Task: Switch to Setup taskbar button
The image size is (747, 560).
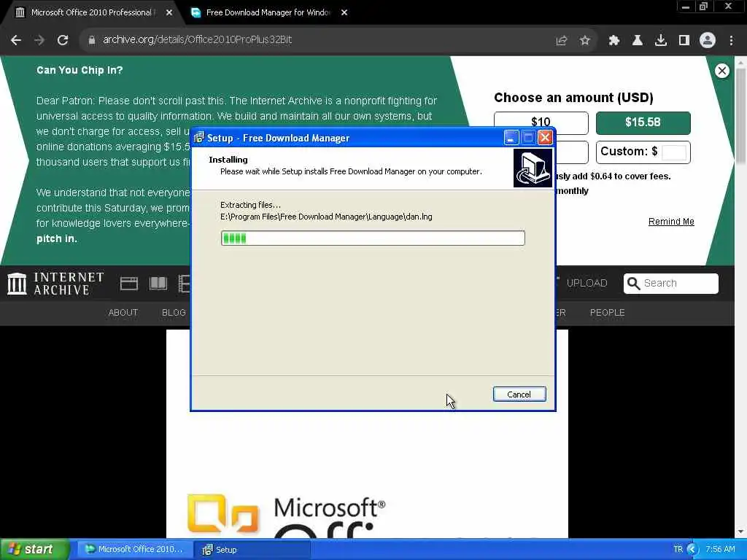Action: (252, 550)
